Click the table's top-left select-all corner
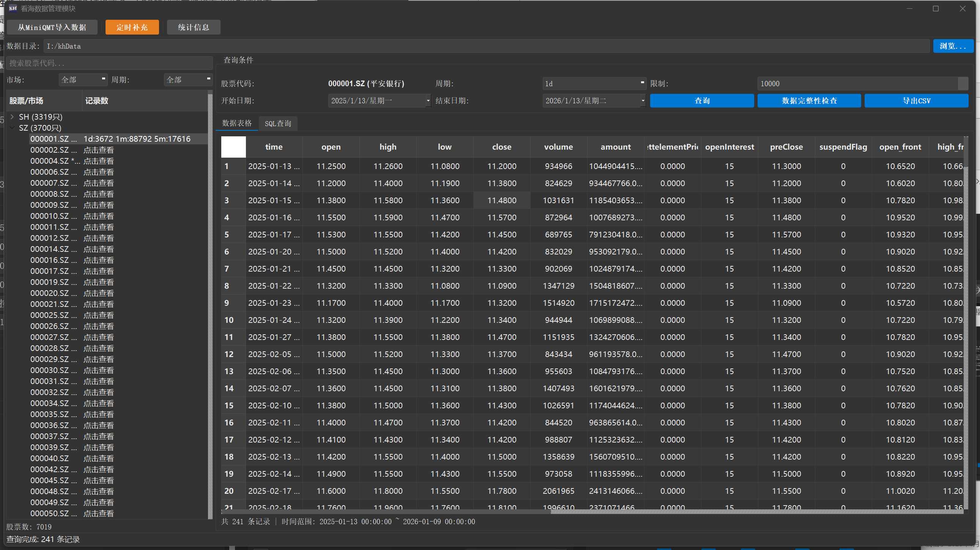This screenshot has height=550, width=980. 233,147
